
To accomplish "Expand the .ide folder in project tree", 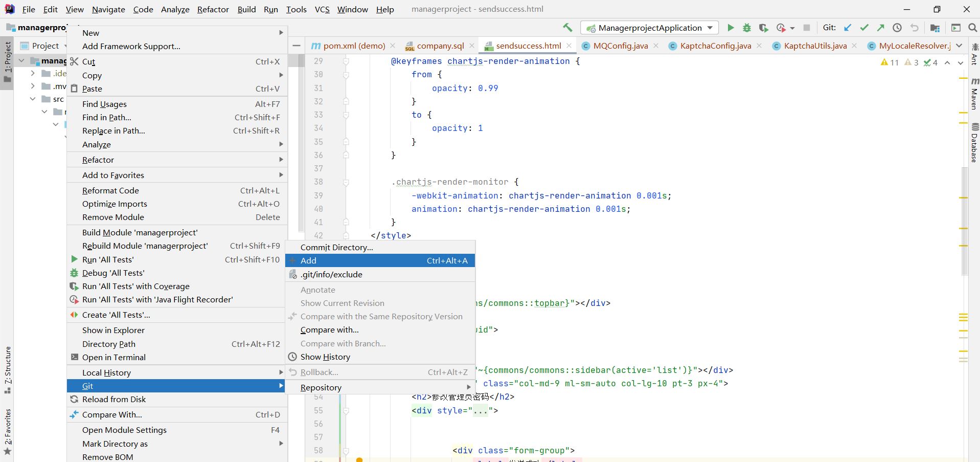I will point(33,73).
